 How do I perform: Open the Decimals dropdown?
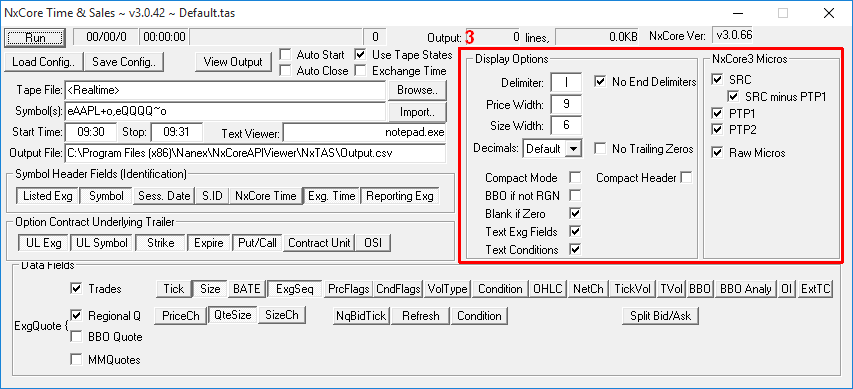click(x=572, y=149)
